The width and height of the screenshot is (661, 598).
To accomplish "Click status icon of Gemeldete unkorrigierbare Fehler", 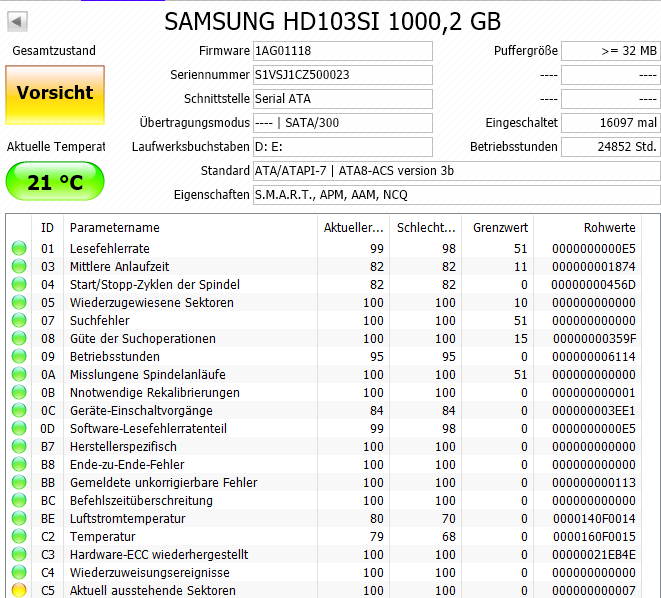I will point(19,483).
